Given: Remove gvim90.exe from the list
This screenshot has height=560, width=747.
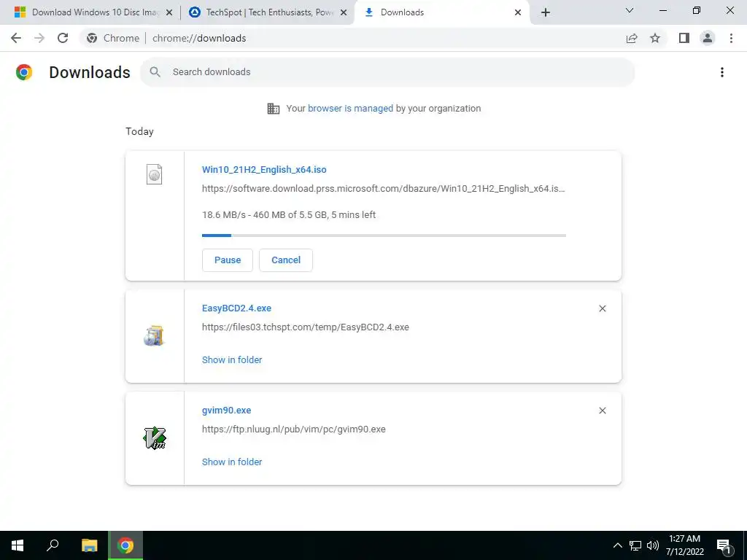Looking at the screenshot, I should tap(602, 411).
